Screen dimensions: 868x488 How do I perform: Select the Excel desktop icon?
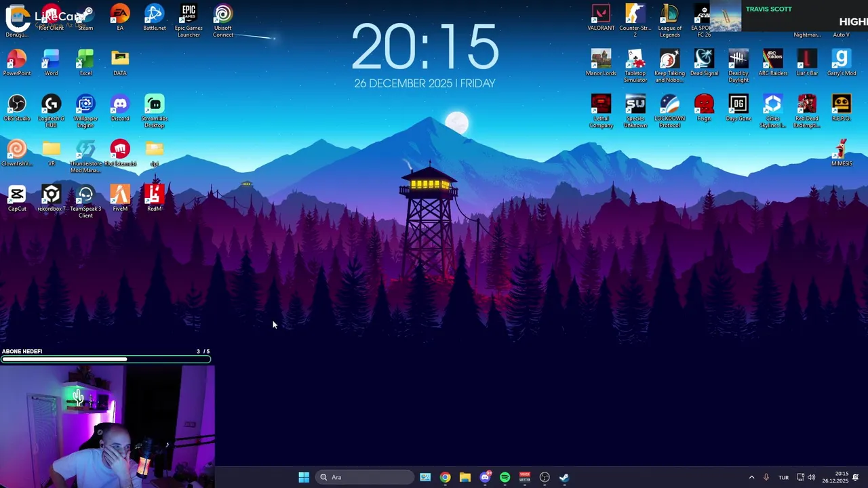(x=85, y=63)
